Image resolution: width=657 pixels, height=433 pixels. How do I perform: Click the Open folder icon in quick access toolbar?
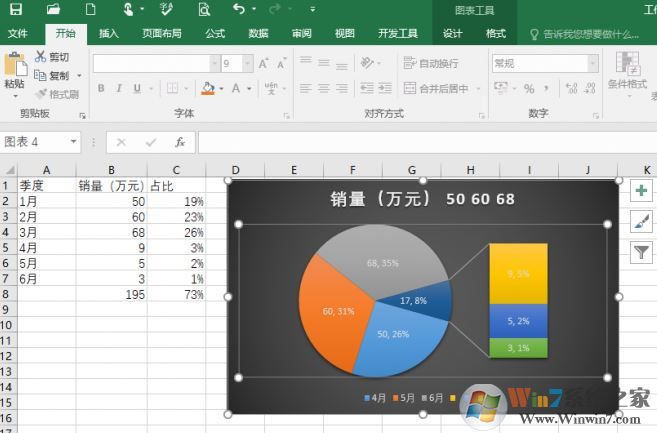pos(53,9)
